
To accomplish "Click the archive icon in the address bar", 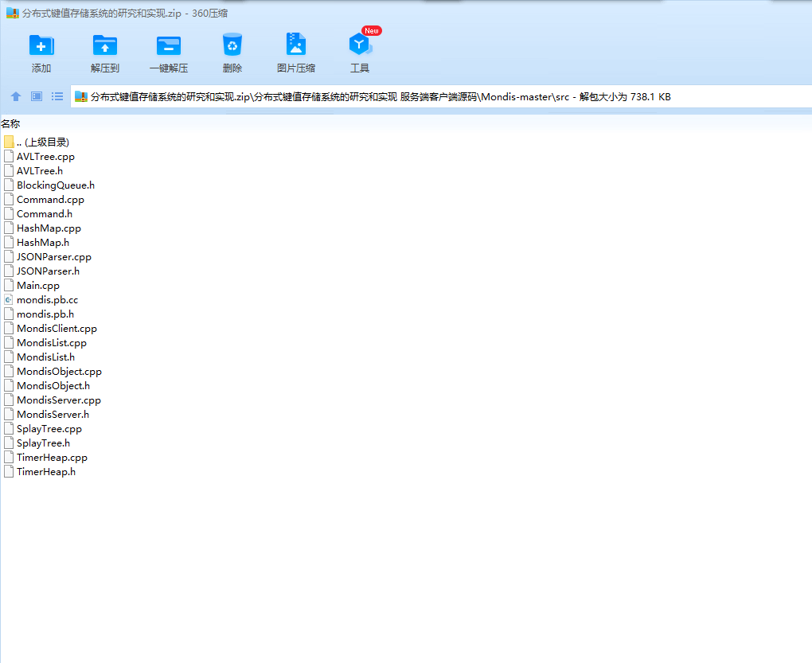I will tap(80, 96).
